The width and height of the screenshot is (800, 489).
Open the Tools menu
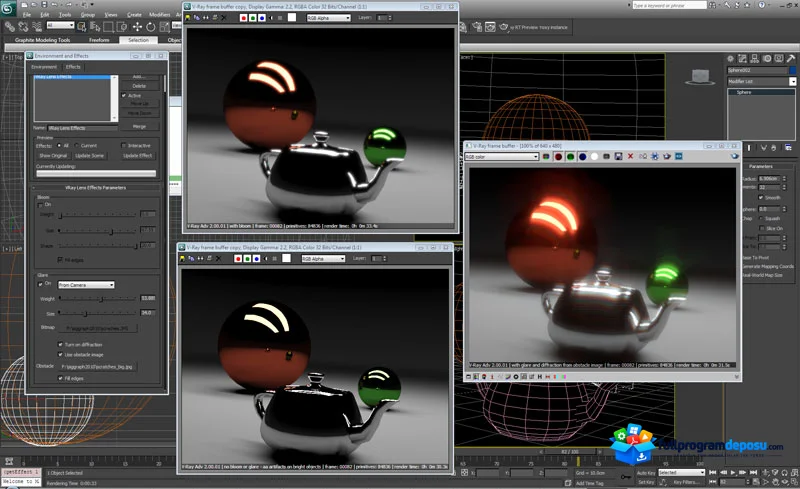click(x=65, y=15)
